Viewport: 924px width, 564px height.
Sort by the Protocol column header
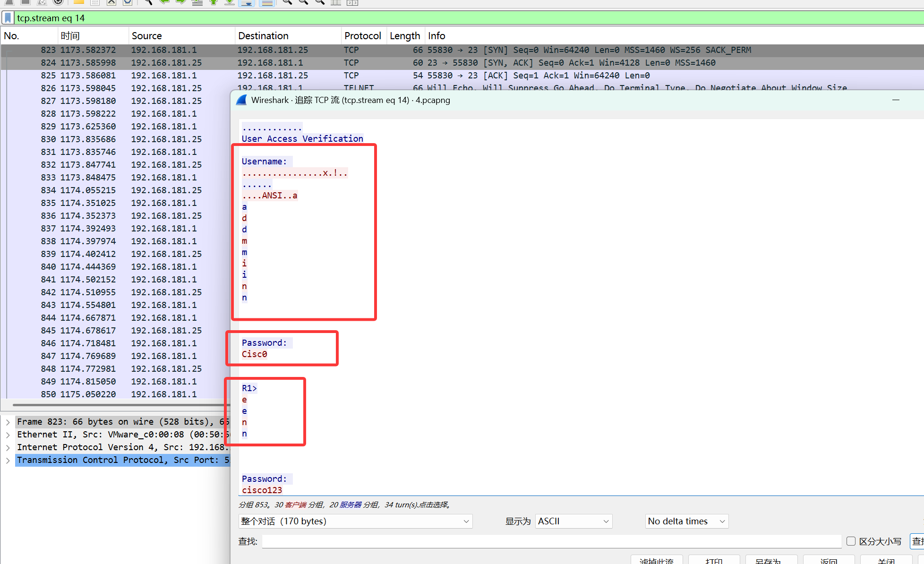[x=362, y=36]
